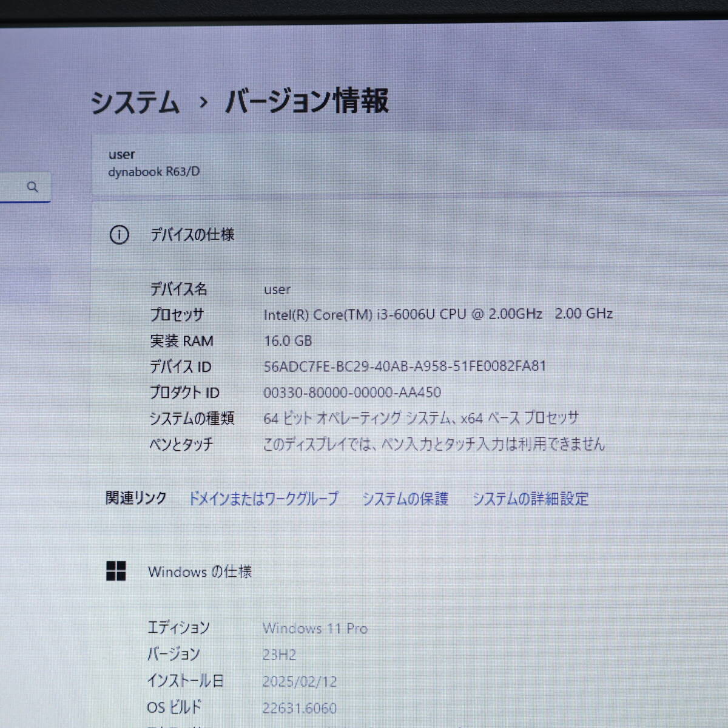Image resolution: width=728 pixels, height=728 pixels.
Task: Select the 16.0 GB RAM value
Action: pos(288,340)
